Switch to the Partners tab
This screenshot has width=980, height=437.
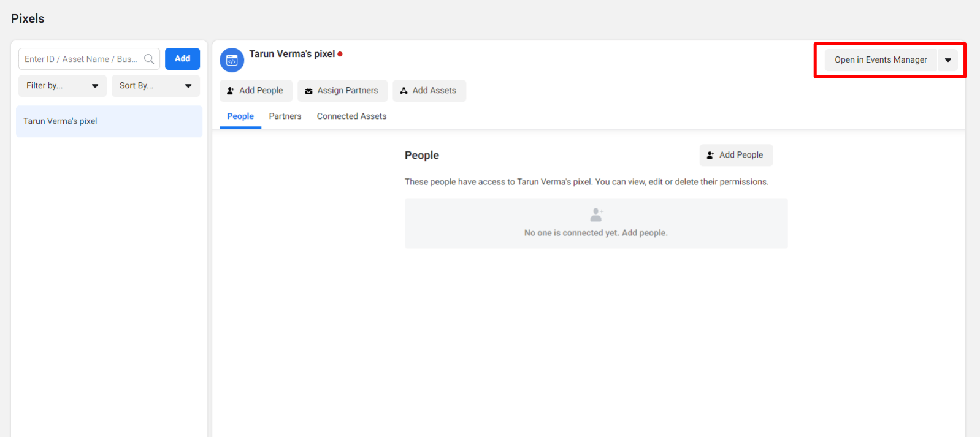coord(285,116)
